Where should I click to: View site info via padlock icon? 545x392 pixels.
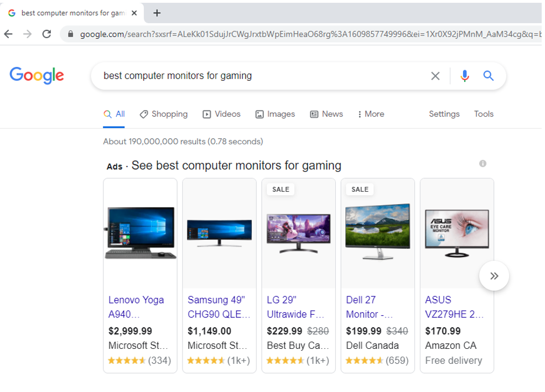(70, 34)
